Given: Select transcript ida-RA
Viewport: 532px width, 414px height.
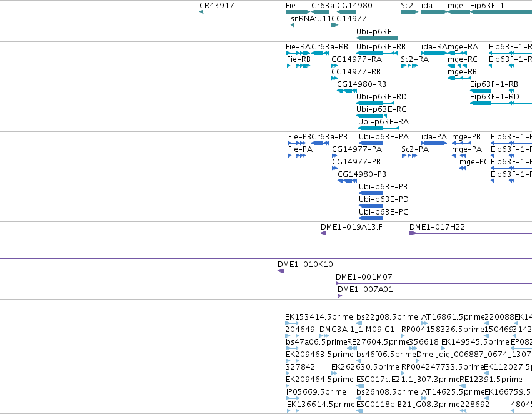Looking at the screenshot, I should 434,46.
